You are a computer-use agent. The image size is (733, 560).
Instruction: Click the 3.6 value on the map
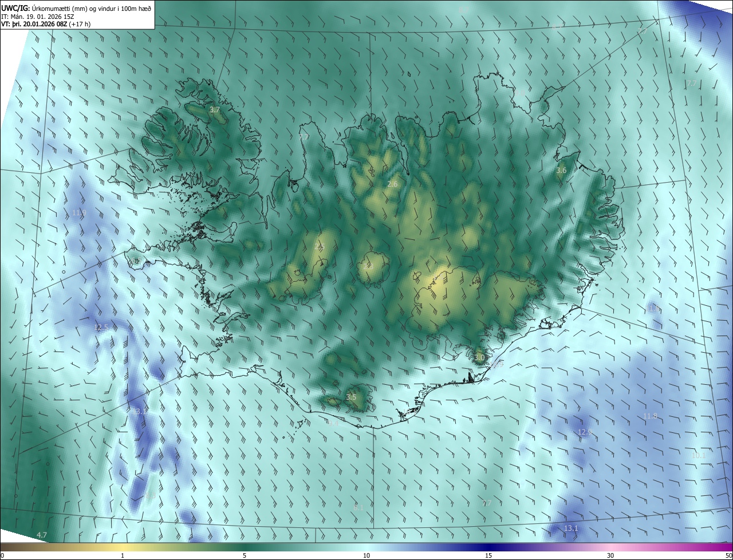coord(561,171)
